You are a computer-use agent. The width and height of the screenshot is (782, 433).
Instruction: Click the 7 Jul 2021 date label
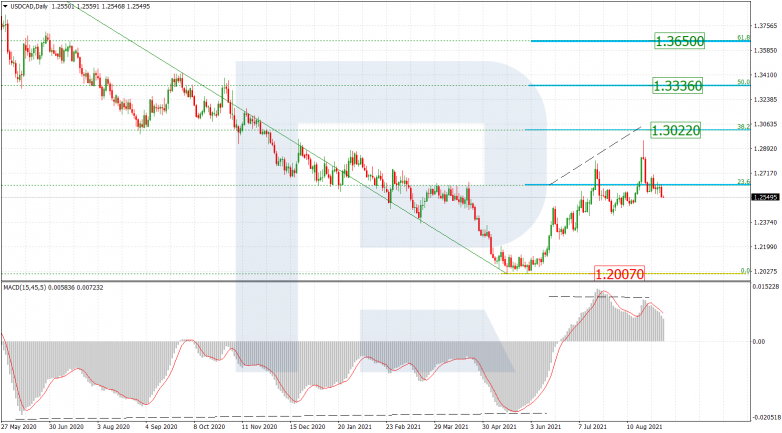coord(593,427)
